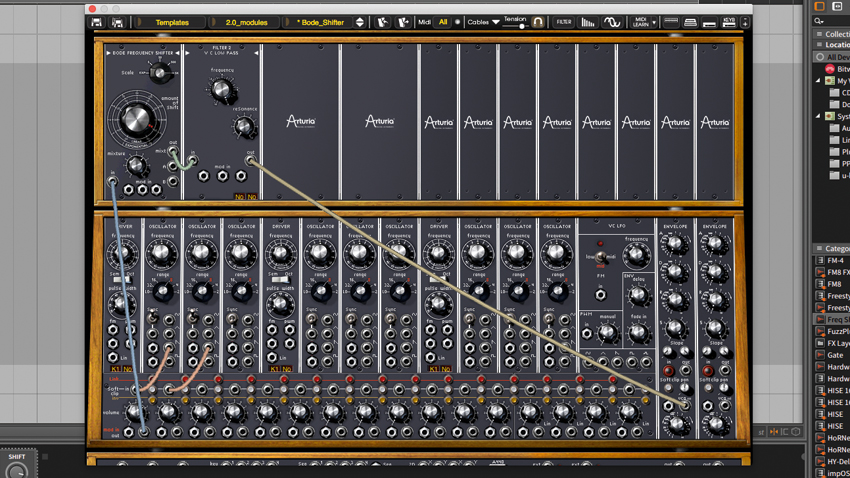The image size is (850, 478).
Task: Click the save preset icon
Action: click(96, 22)
